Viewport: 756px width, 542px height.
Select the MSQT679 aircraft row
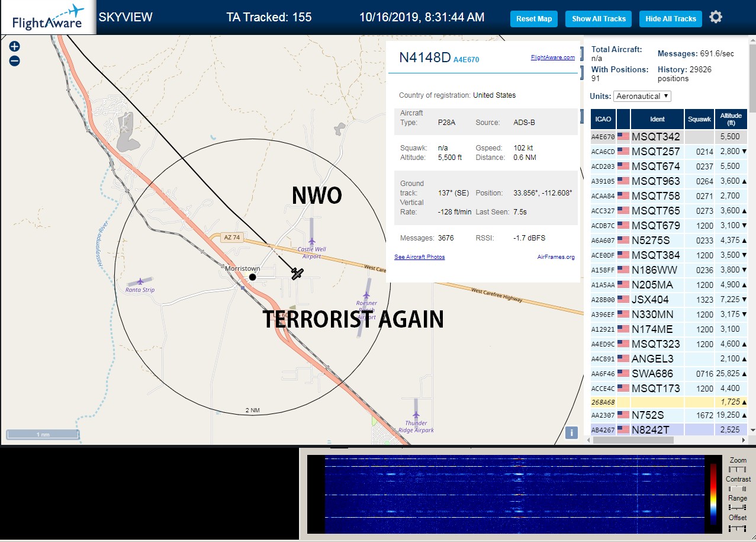(x=669, y=226)
